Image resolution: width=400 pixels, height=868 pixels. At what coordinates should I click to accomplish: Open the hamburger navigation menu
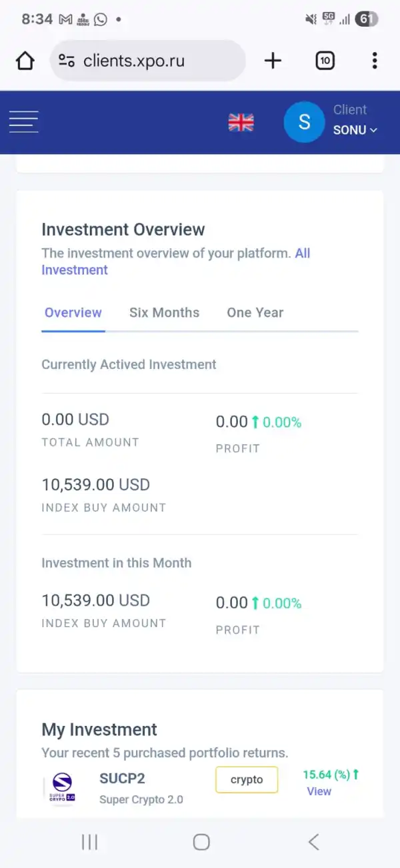tap(23, 121)
